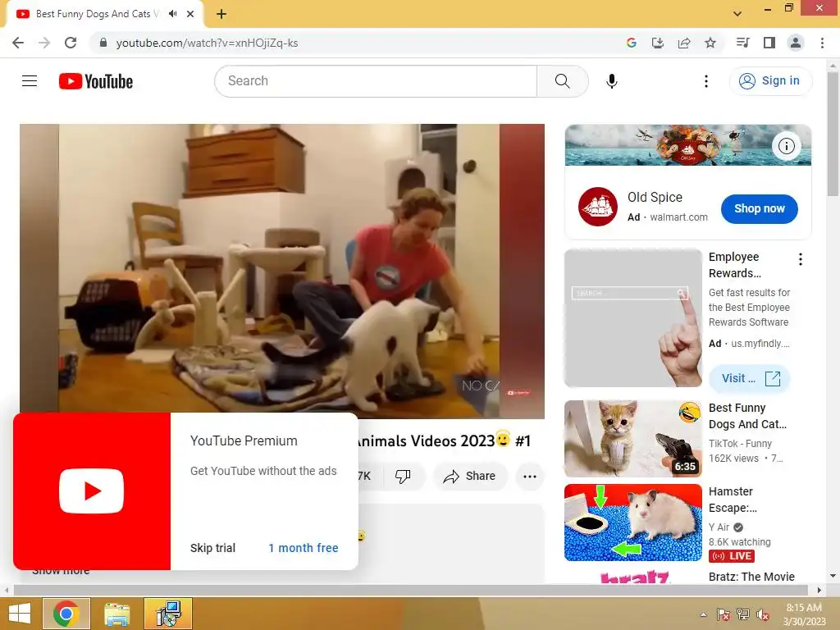
Task: Focus the YouTube Search input field
Action: (376, 81)
